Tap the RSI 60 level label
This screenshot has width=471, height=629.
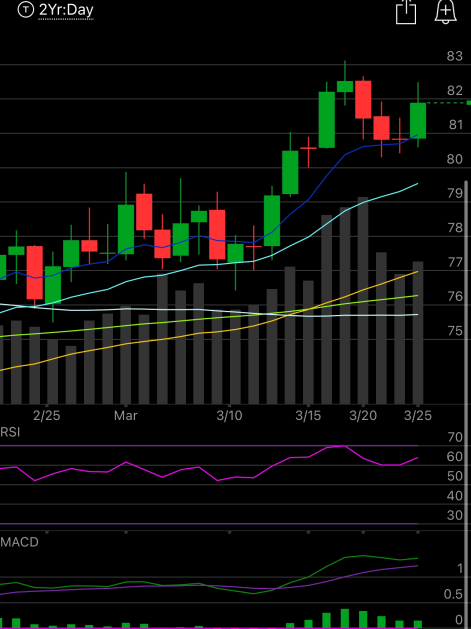point(455,457)
